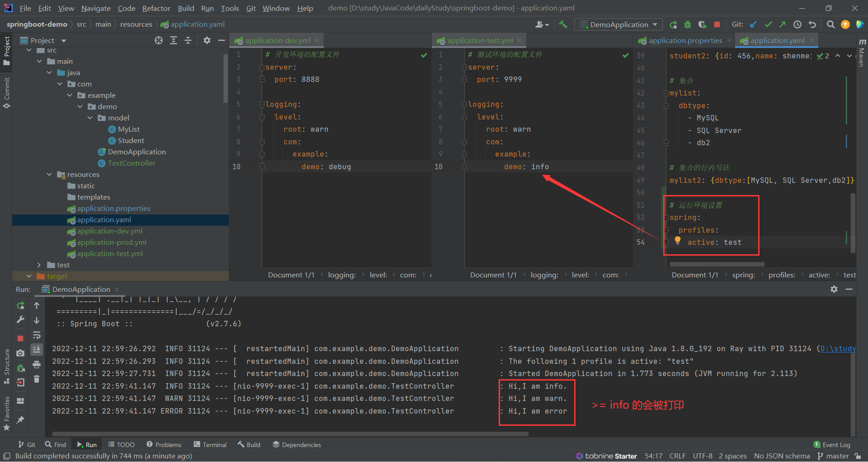The height and width of the screenshot is (462, 868).
Task: Select Student class in project tree
Action: click(x=131, y=140)
